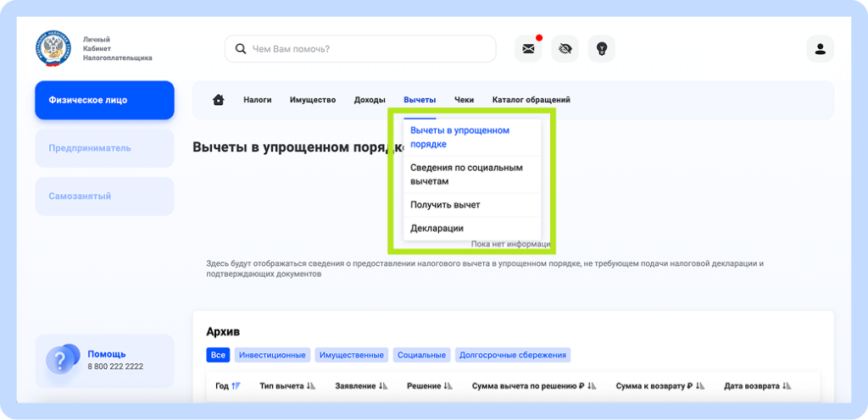Toggle the hide-data crossed eye icon
868x420 pixels.
pos(565,48)
